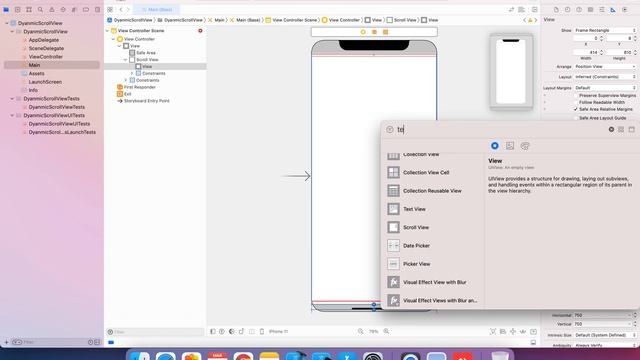Zoom out the storyboard canvas

pyautogui.click(x=360, y=331)
